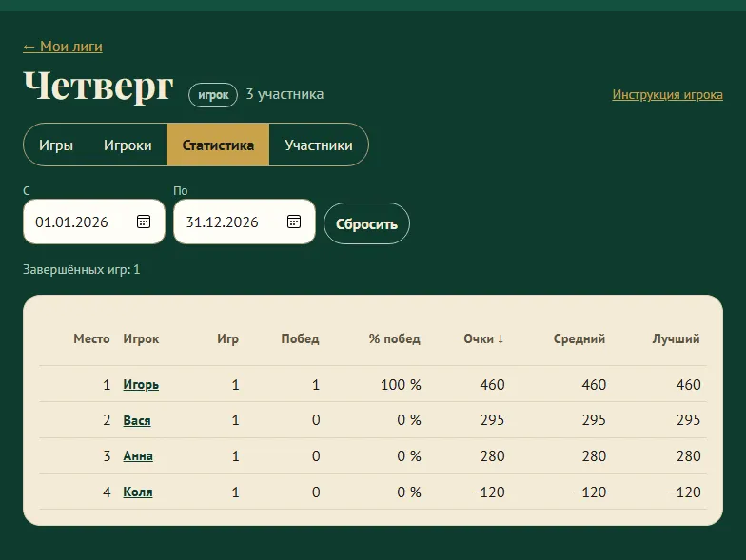Sort by 'Игр' column header
This screenshot has width=746, height=560.
[x=228, y=338]
